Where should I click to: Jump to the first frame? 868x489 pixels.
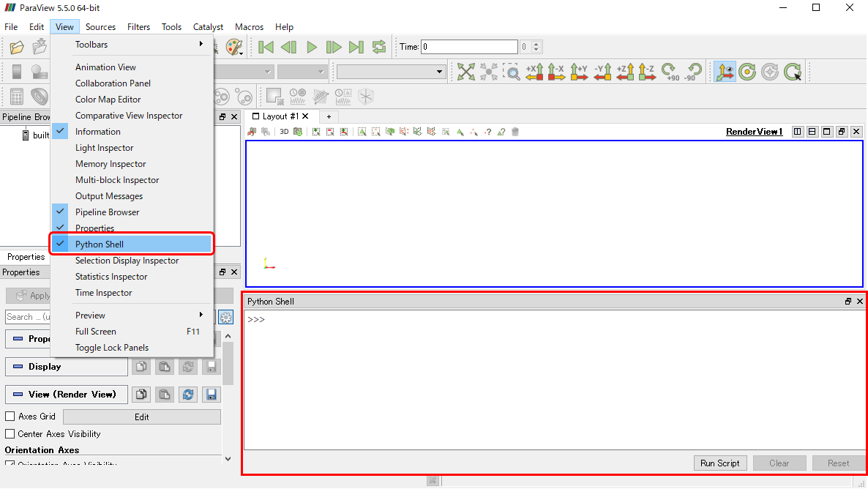point(266,47)
